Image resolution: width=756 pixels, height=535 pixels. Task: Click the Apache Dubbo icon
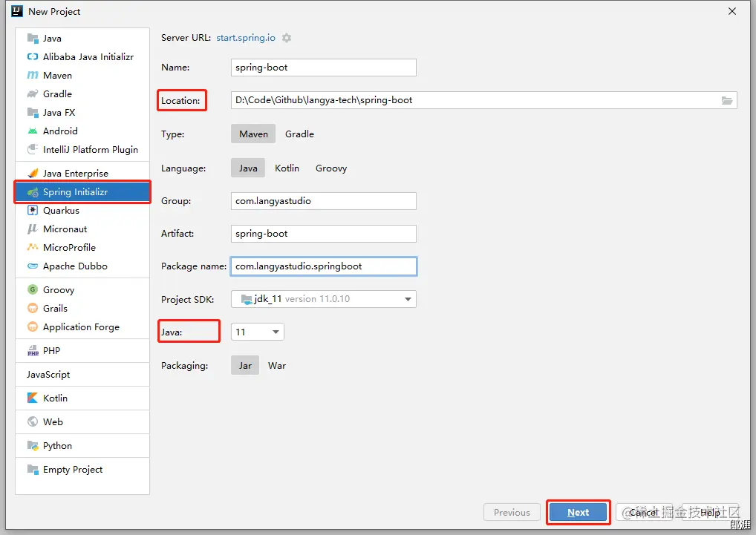click(x=32, y=266)
